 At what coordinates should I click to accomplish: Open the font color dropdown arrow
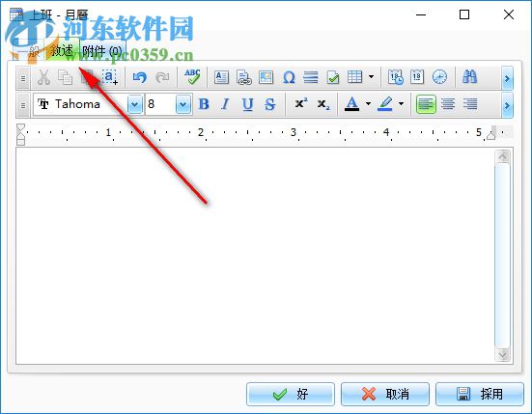pyautogui.click(x=368, y=104)
